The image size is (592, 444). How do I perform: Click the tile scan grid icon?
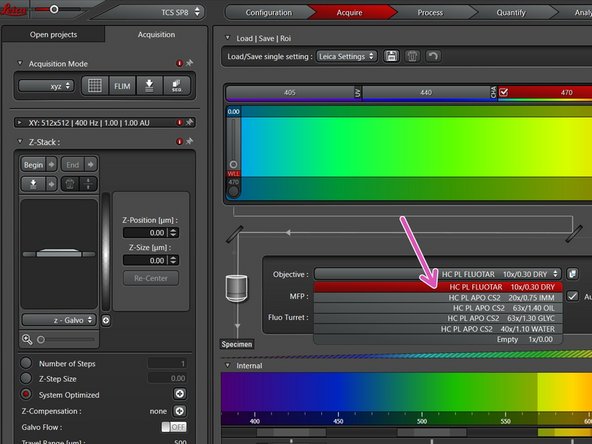95,86
